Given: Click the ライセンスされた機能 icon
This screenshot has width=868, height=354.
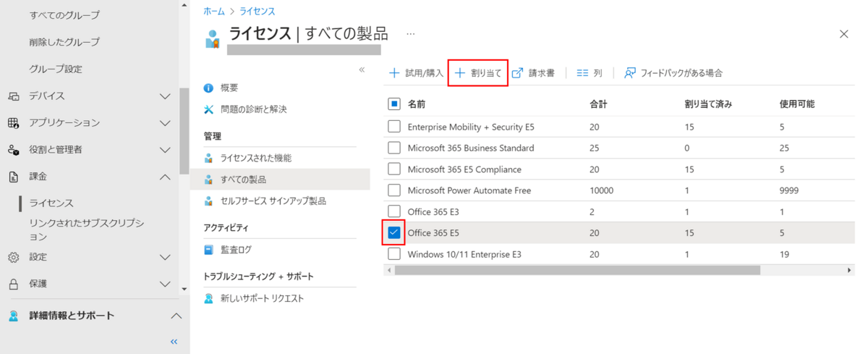Looking at the screenshot, I should pos(209,158).
